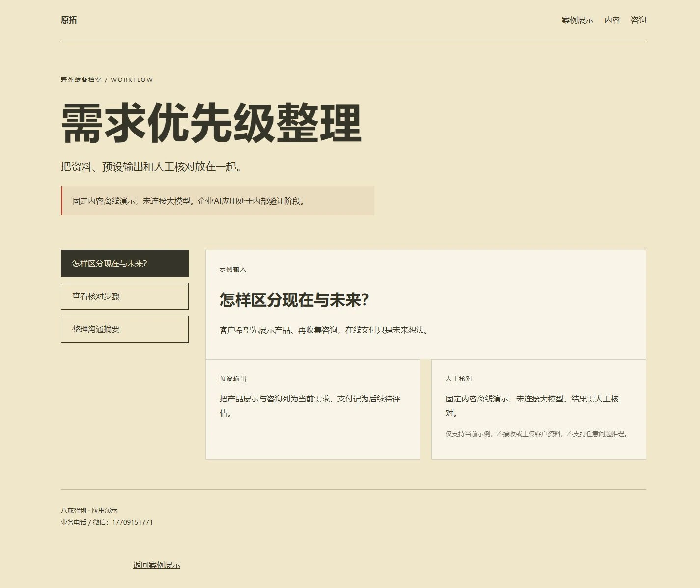Viewport: 700px width, 588px height.
Task: Click the text starting 把产品展示与咨询列为当前需求
Action: pyautogui.click(x=310, y=406)
